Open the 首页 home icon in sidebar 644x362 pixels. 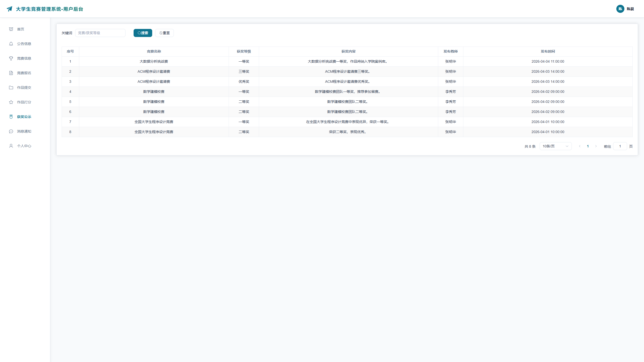[11, 29]
